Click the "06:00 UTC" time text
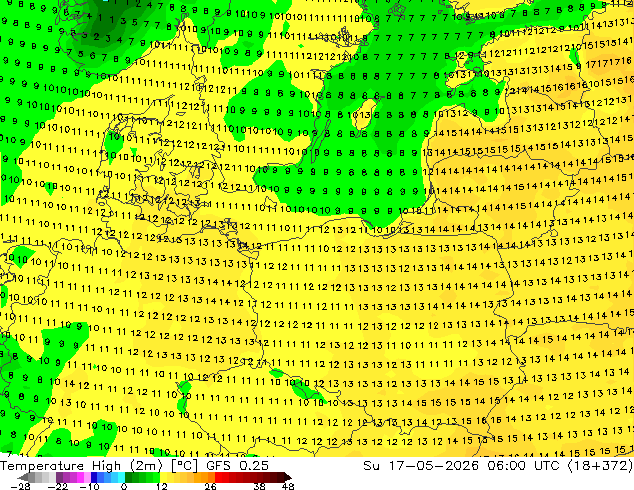The width and height of the screenshot is (634, 490). [x=523, y=466]
